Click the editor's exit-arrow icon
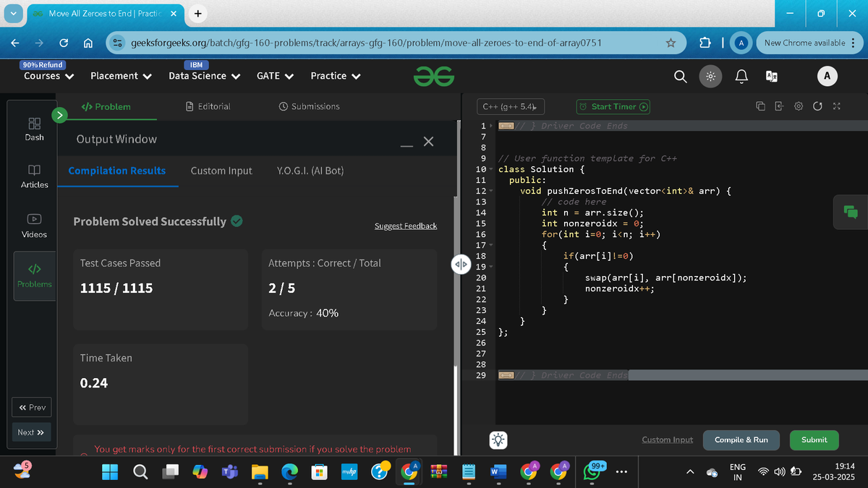 point(779,106)
